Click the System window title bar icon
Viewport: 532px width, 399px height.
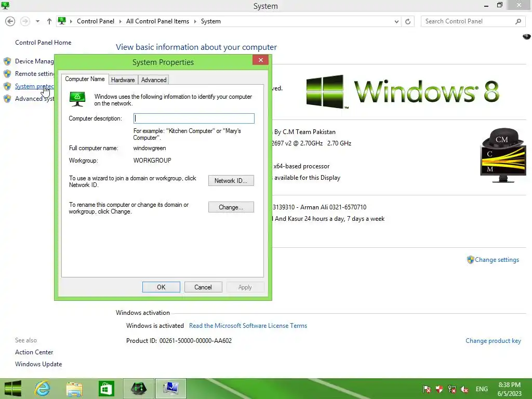point(5,5)
